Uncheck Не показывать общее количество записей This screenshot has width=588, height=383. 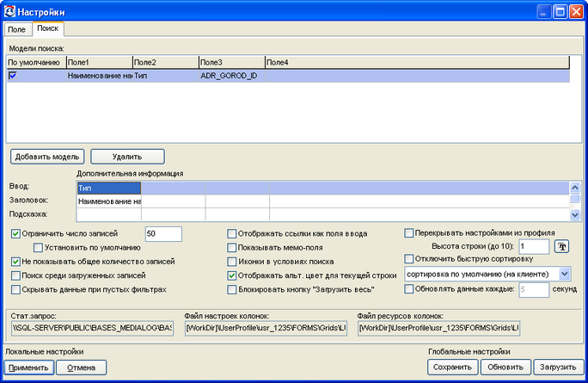point(15,262)
